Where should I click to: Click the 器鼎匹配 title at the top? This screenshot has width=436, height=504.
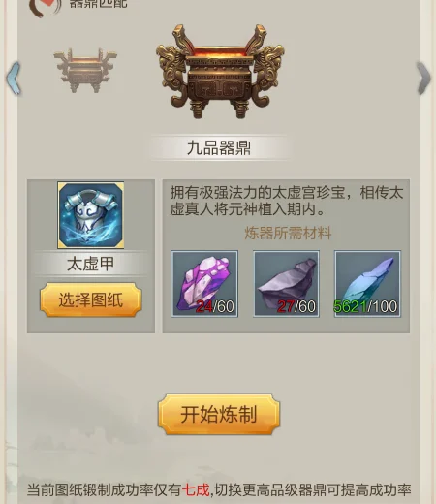click(x=98, y=4)
